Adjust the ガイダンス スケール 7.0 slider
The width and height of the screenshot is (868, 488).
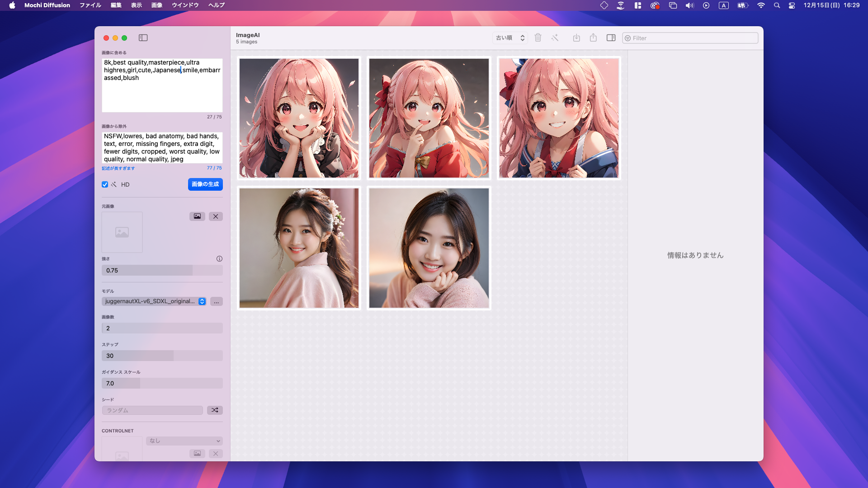coord(162,384)
